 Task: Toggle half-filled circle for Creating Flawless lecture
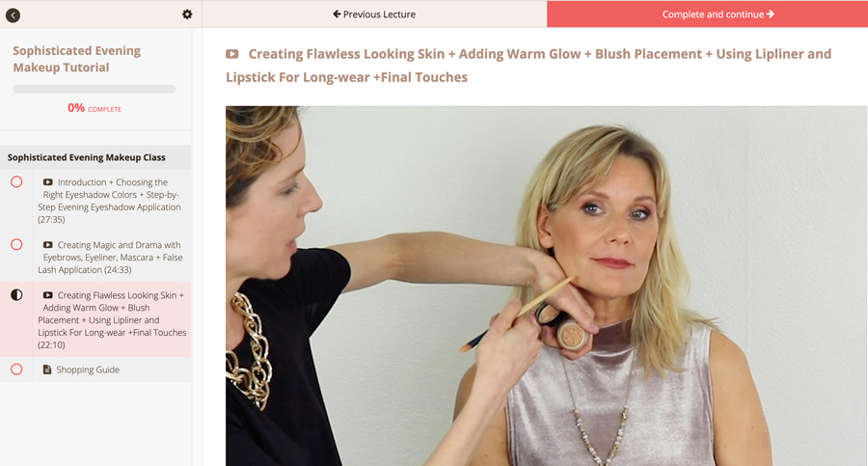(16, 295)
